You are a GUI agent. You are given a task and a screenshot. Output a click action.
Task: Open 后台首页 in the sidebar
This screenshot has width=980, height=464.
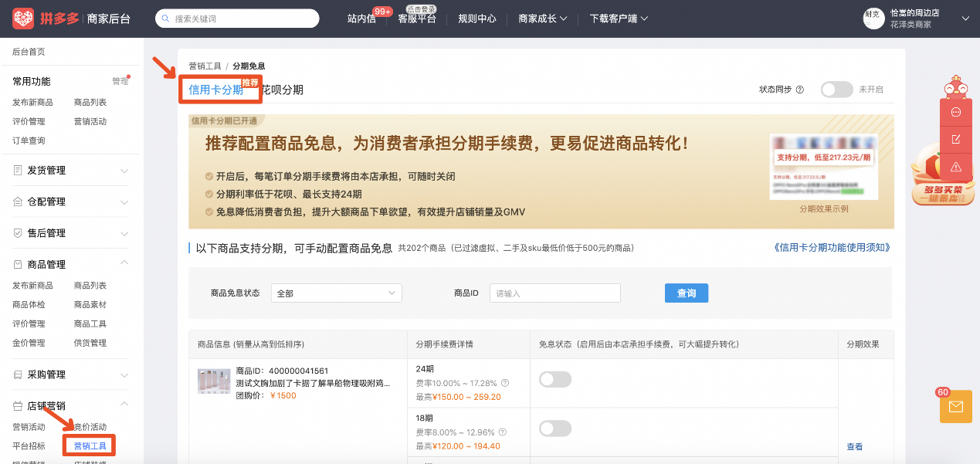pyautogui.click(x=29, y=52)
